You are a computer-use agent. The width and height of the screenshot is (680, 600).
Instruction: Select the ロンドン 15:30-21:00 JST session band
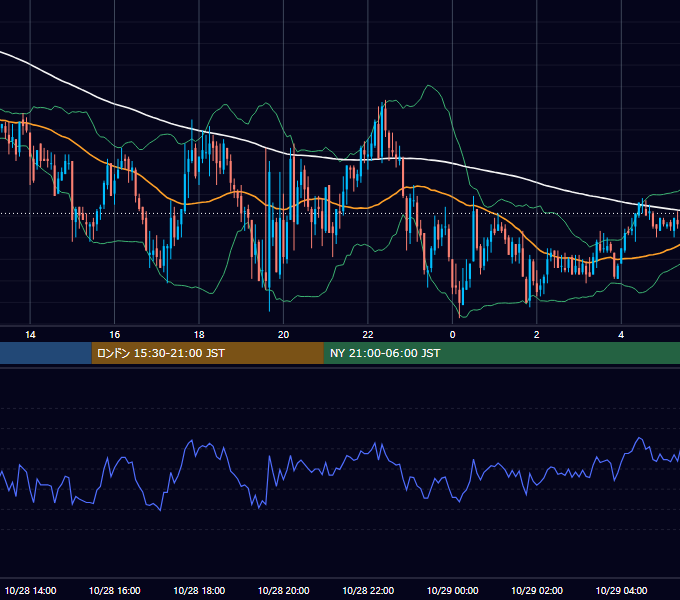point(207,353)
